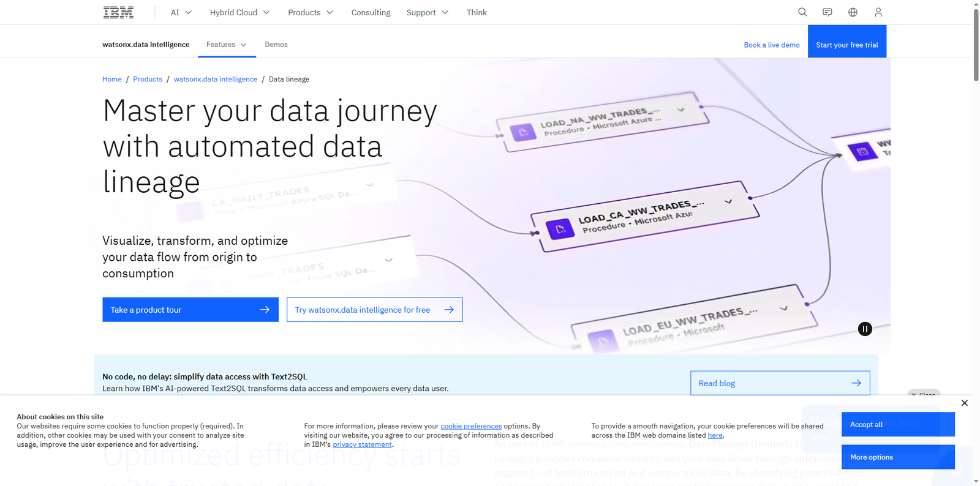Close the cookie banner with the X
This screenshot has width=980, height=486.
tap(965, 403)
